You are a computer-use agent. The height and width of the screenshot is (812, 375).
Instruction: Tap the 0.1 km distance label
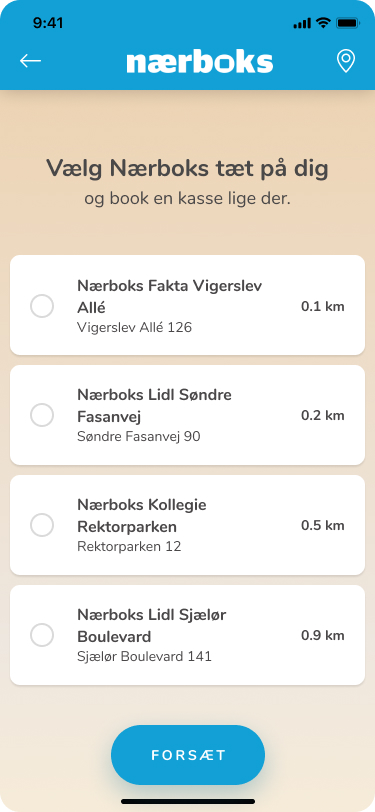[323, 307]
